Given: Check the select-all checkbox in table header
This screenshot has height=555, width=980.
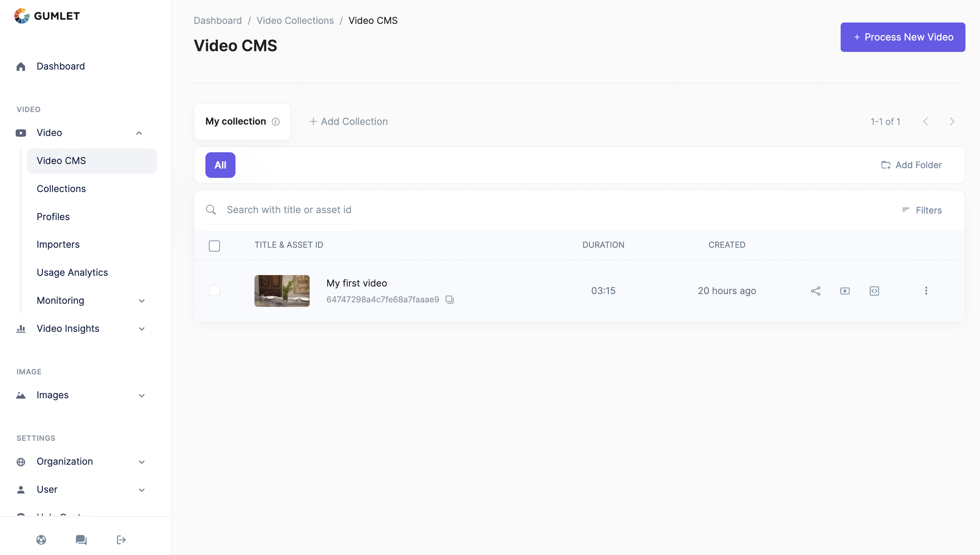Looking at the screenshot, I should tap(214, 245).
